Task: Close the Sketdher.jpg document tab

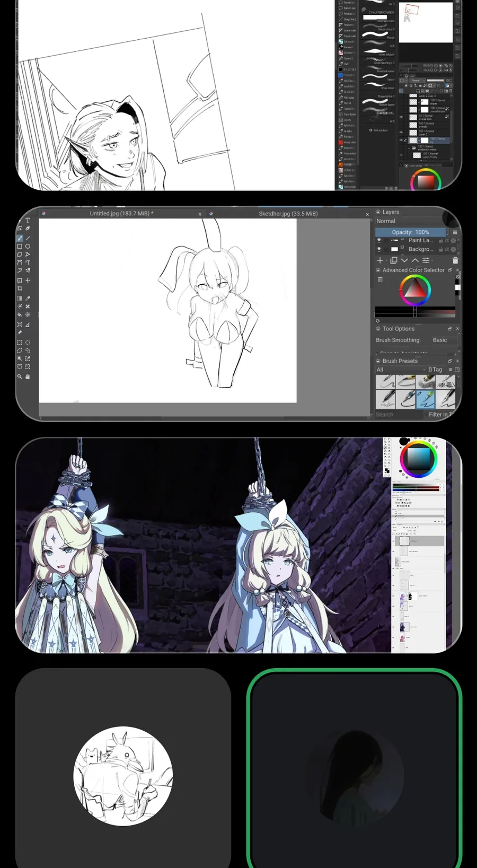Action: coord(367,214)
